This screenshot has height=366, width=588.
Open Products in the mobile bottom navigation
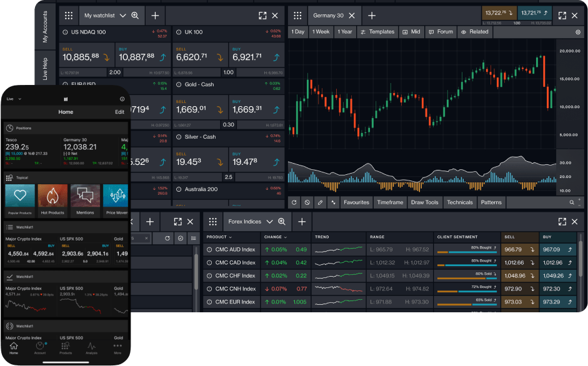65,348
